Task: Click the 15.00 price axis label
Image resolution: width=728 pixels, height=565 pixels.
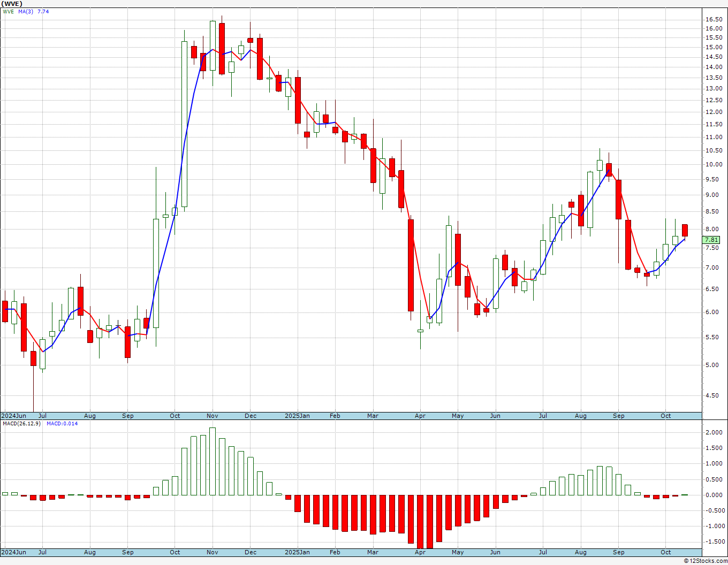Action: [714, 47]
